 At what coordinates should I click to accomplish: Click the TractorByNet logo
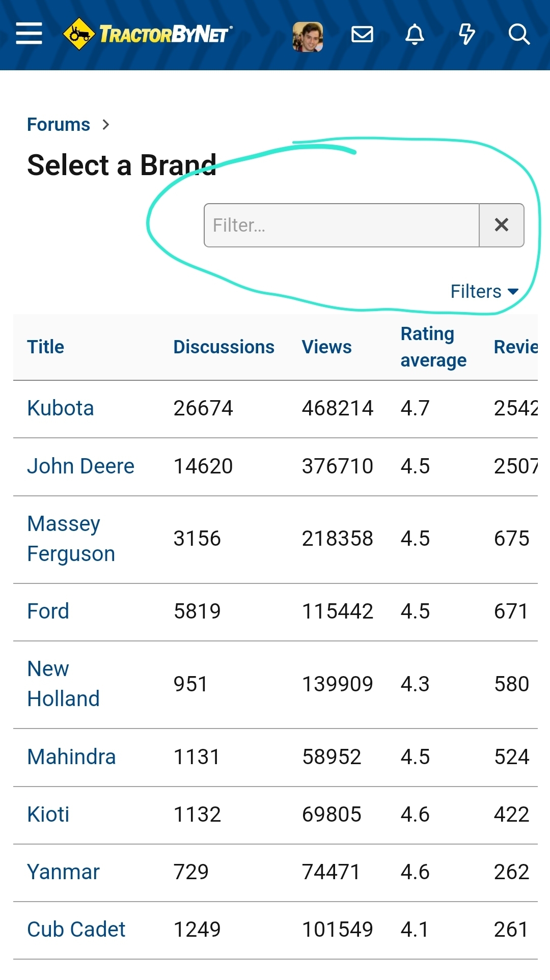pyautogui.click(x=148, y=34)
